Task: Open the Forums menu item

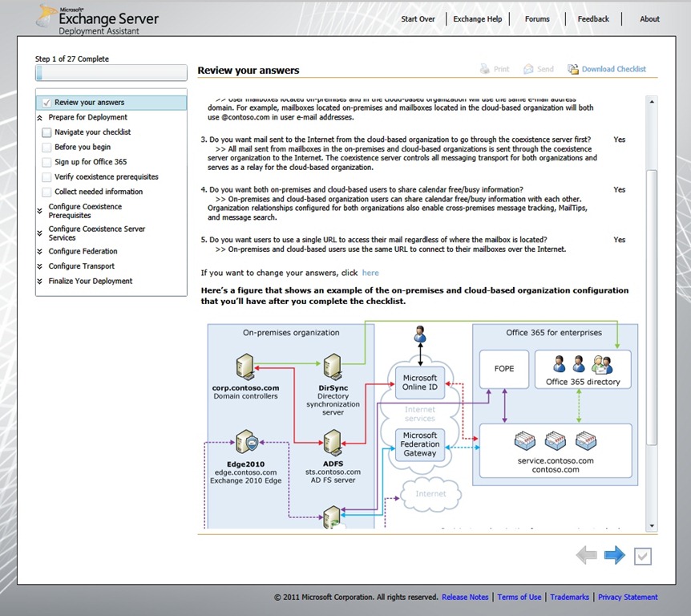Action: [x=537, y=19]
